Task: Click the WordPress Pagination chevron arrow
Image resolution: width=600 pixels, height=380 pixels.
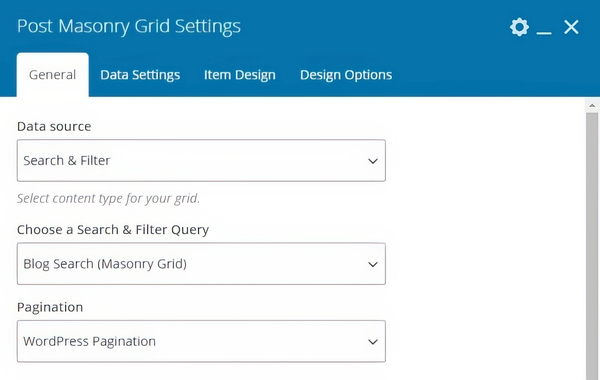Action: 373,342
